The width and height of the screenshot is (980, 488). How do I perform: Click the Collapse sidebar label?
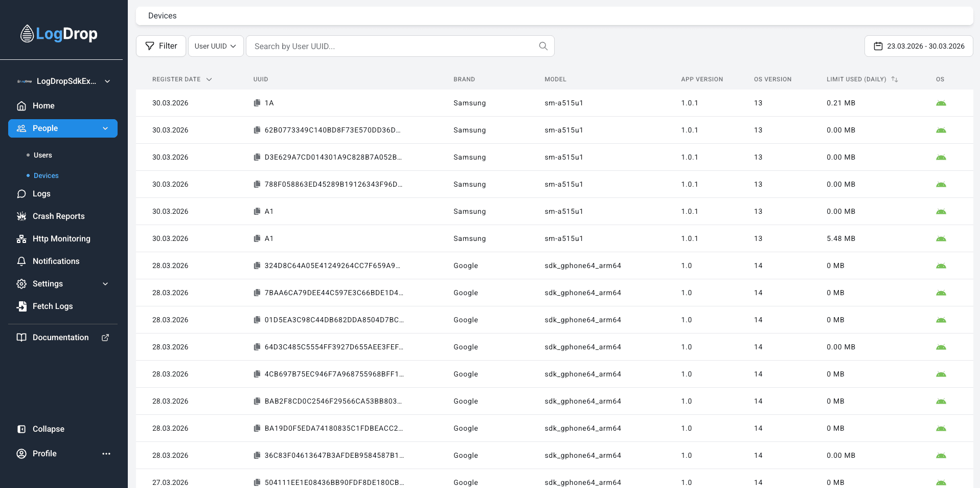point(49,429)
